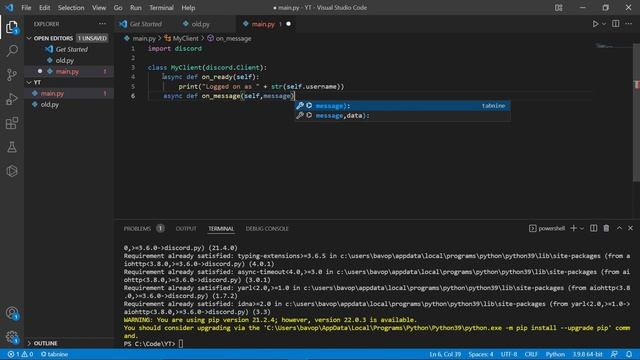This screenshot has height=360, width=640.
Task: Split the editor to the right
Action: tap(616, 24)
